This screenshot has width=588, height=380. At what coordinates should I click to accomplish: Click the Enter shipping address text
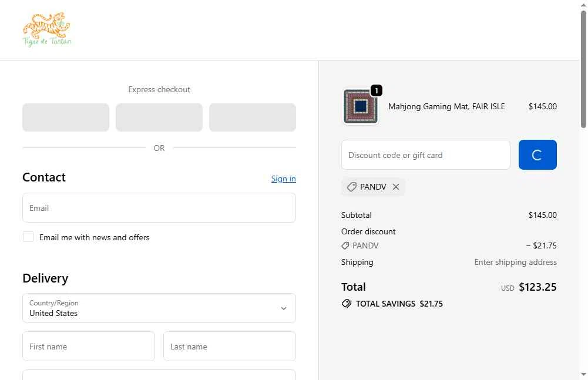pyautogui.click(x=515, y=262)
